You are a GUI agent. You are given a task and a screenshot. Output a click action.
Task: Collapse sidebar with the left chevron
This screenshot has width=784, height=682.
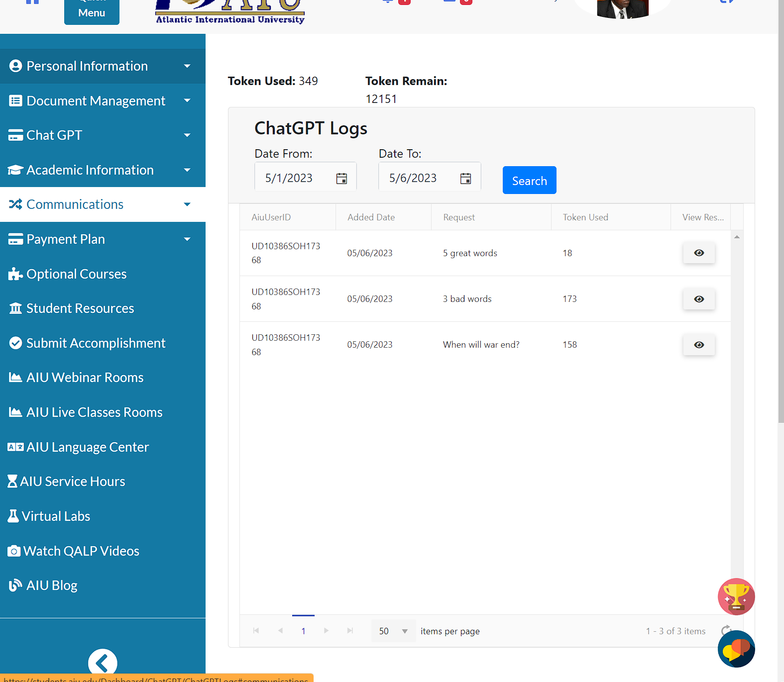click(103, 663)
